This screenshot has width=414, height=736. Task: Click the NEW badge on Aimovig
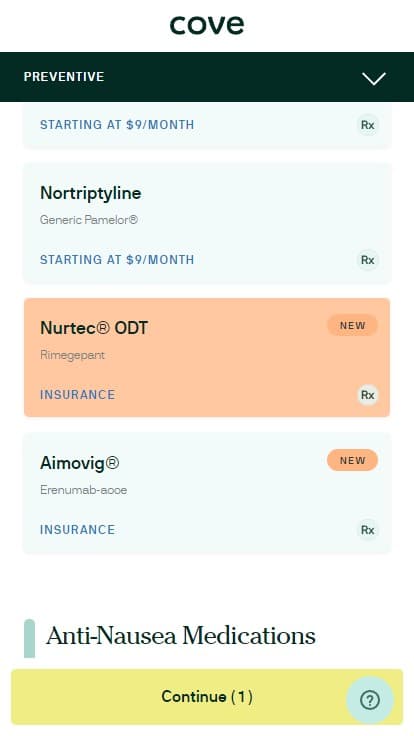click(x=353, y=460)
